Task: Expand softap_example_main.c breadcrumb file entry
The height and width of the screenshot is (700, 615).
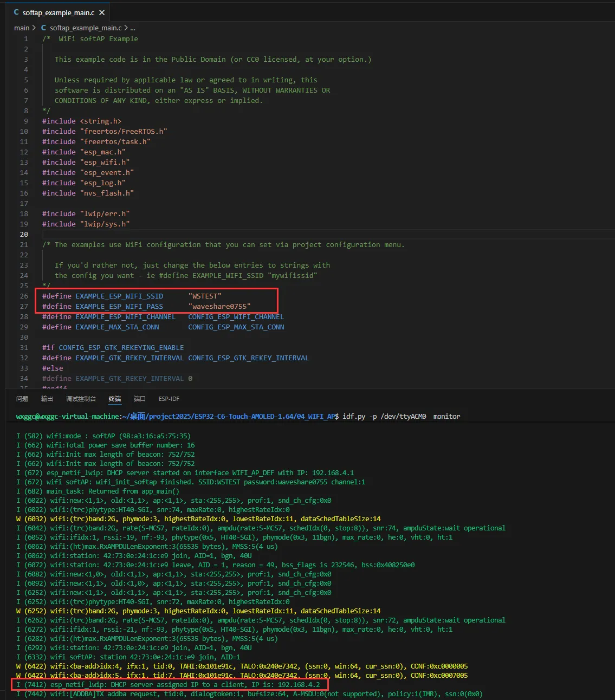Action: (86, 28)
